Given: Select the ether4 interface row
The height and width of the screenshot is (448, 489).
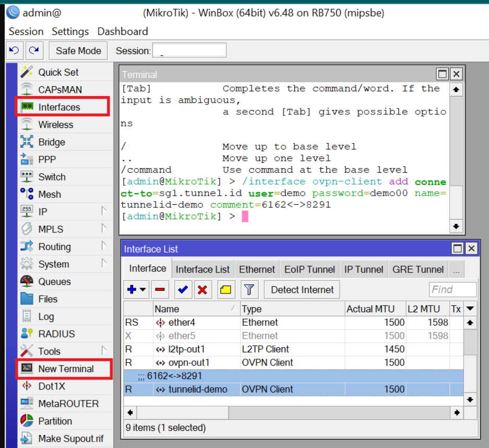Looking at the screenshot, I should point(293,322).
